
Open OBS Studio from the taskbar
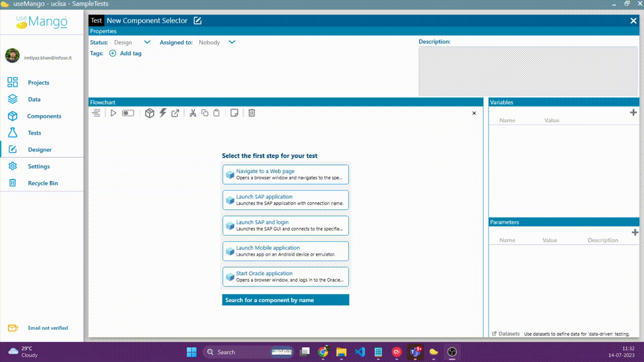[x=452, y=352]
